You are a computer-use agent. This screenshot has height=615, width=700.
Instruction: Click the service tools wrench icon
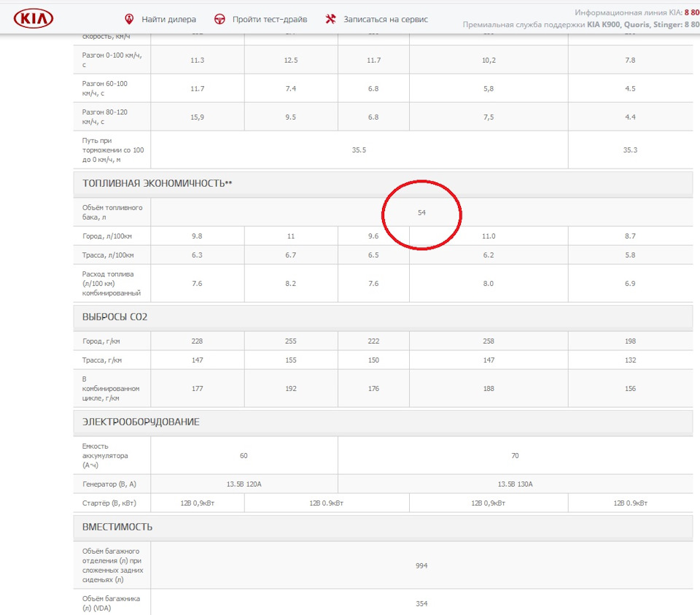(x=330, y=19)
